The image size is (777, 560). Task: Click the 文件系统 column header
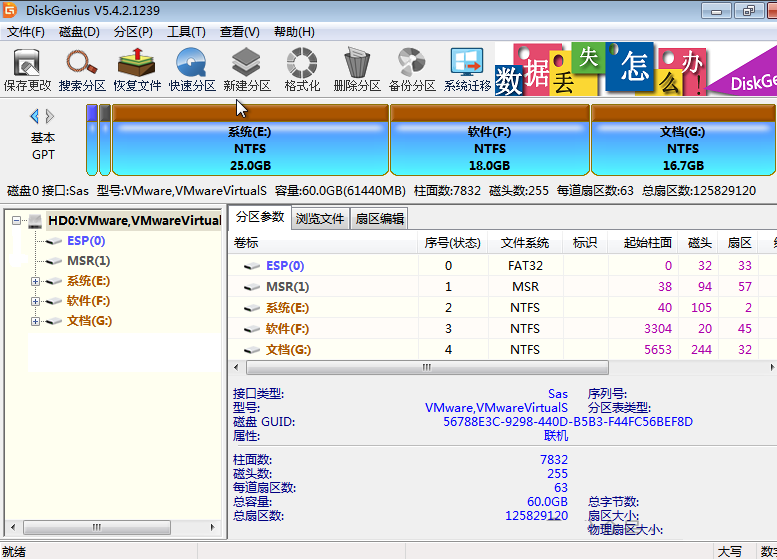click(525, 243)
